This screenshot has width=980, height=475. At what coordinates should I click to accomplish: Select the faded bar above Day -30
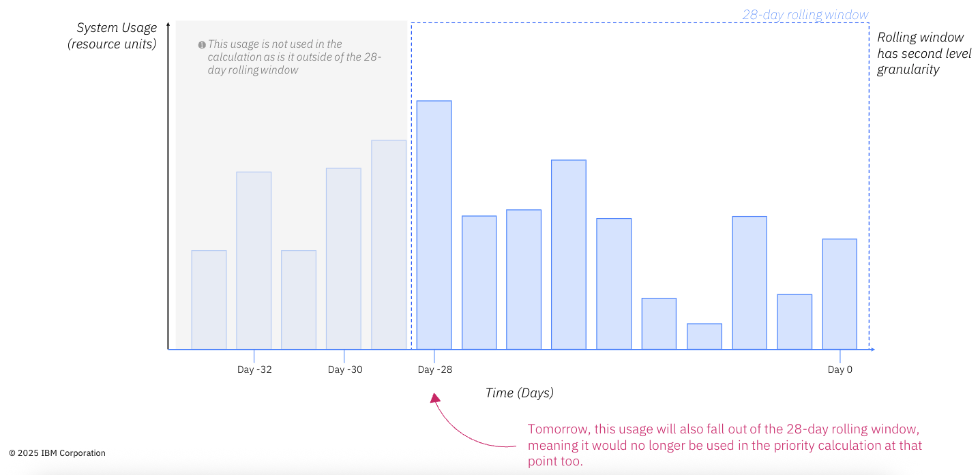tap(344, 258)
